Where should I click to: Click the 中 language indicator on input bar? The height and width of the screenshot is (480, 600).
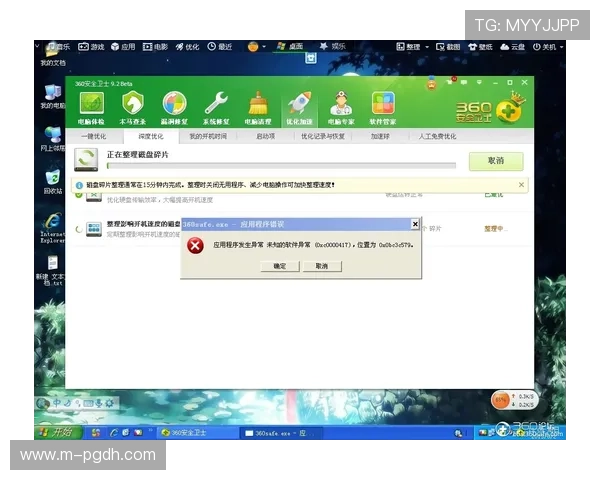click(x=57, y=403)
